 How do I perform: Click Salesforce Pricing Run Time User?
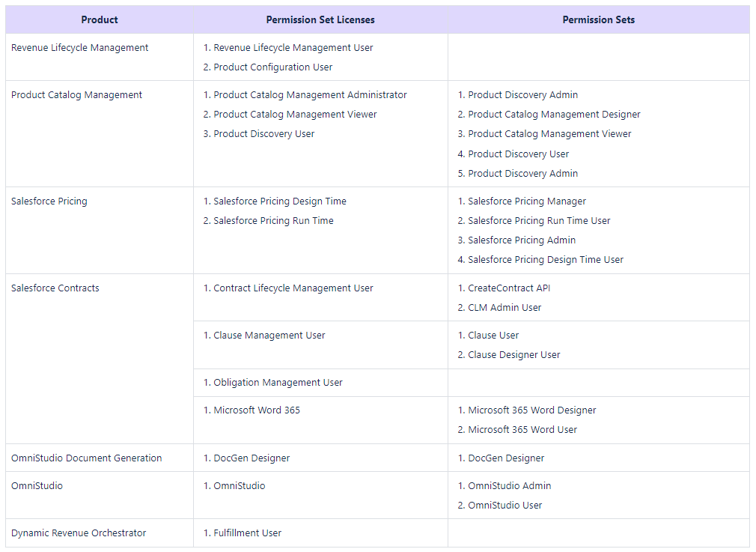[539, 220]
